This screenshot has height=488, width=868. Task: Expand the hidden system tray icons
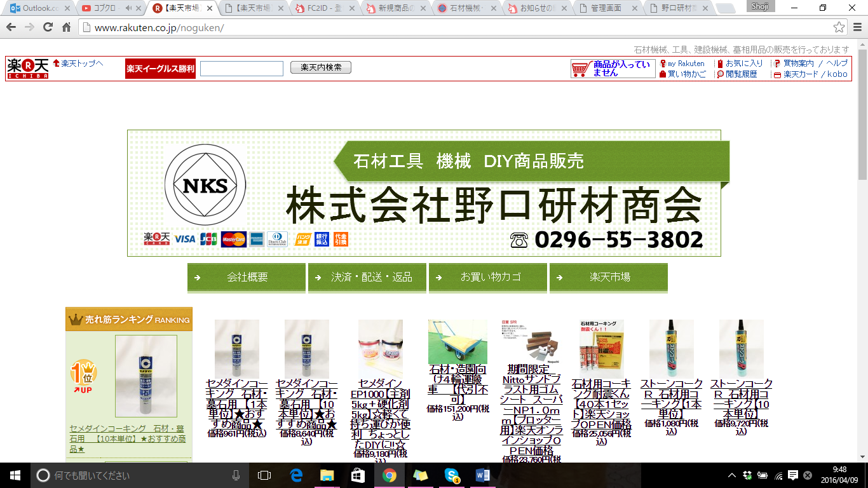coord(733,475)
